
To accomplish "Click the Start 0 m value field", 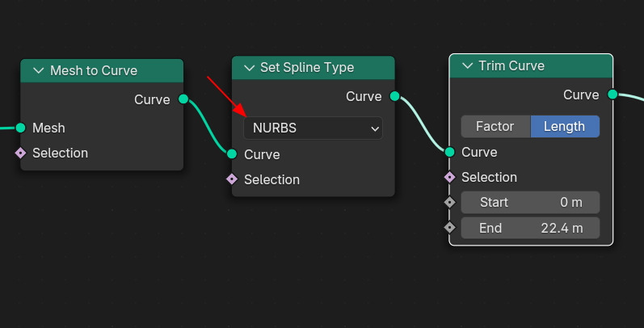I will click(x=530, y=203).
